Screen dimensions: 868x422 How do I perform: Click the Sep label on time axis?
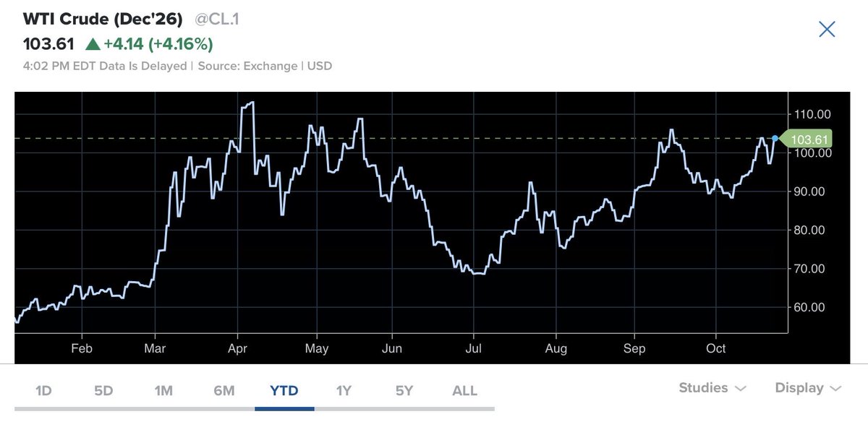634,348
